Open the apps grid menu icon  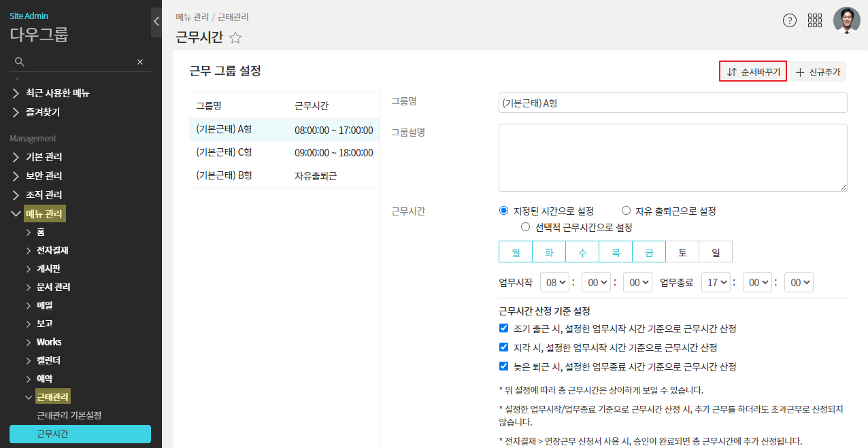coord(815,20)
